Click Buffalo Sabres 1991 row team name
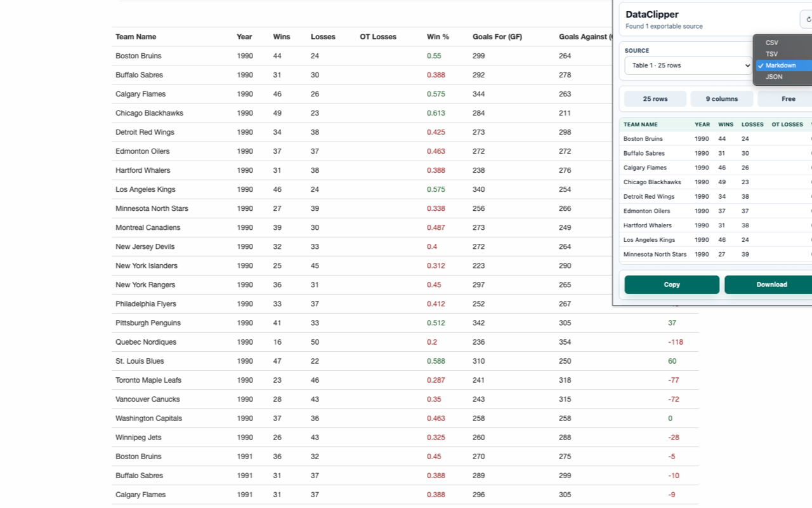This screenshot has width=812, height=508. click(139, 475)
